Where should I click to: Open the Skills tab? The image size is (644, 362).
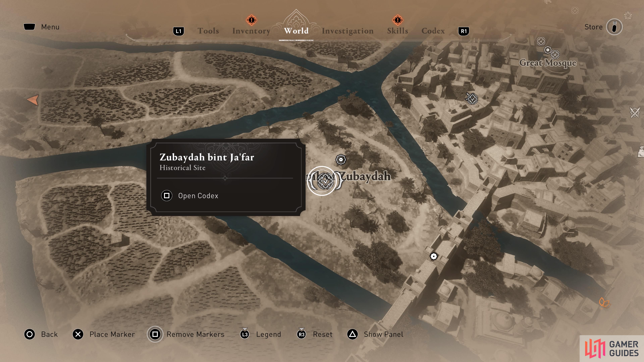coord(397,31)
